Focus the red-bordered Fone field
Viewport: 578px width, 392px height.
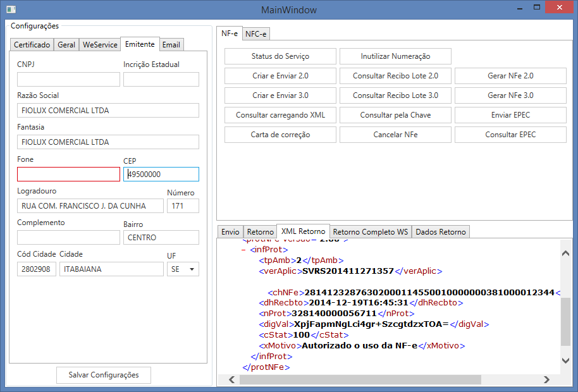[68, 175]
